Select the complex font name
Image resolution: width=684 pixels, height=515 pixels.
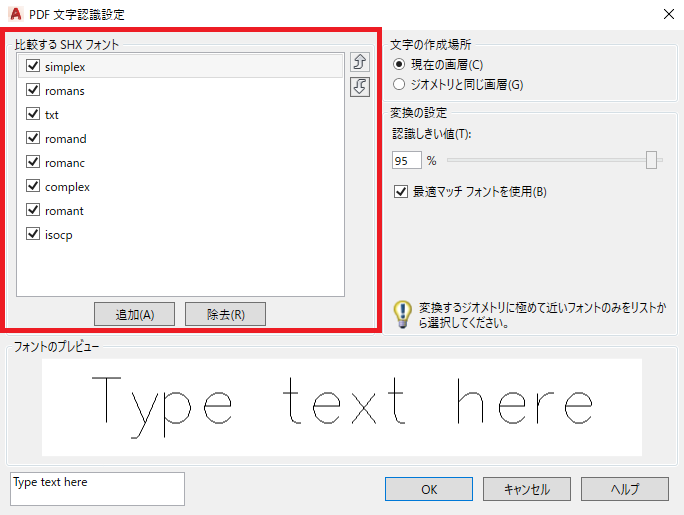tap(67, 187)
